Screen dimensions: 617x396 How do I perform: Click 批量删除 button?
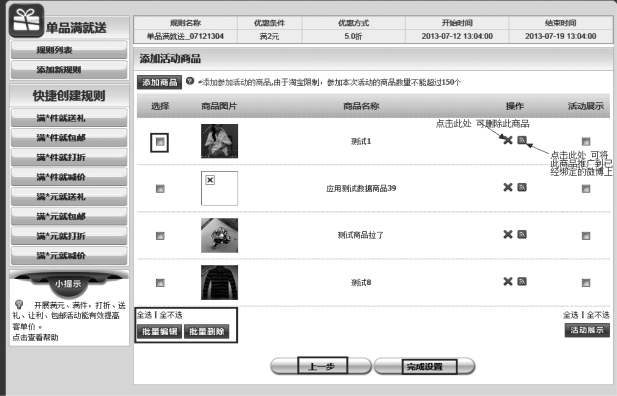(x=206, y=331)
